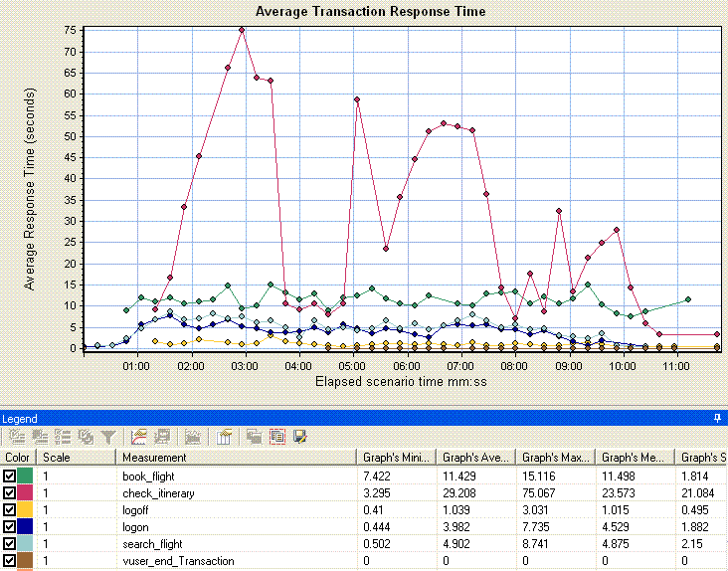Image resolution: width=728 pixels, height=571 pixels.
Task: Click the pink check_itinerary color swatch
Action: click(x=27, y=493)
